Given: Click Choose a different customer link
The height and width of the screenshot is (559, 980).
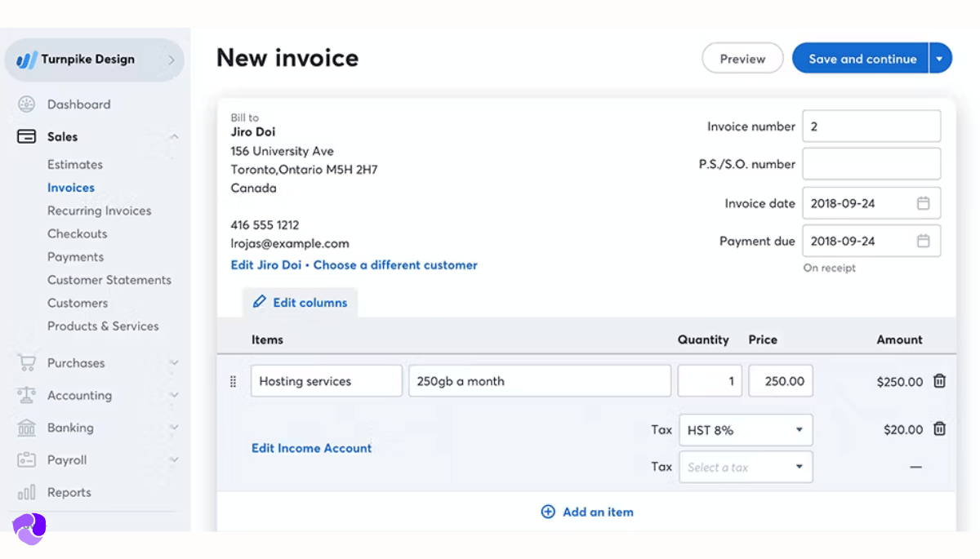Looking at the screenshot, I should tap(395, 265).
